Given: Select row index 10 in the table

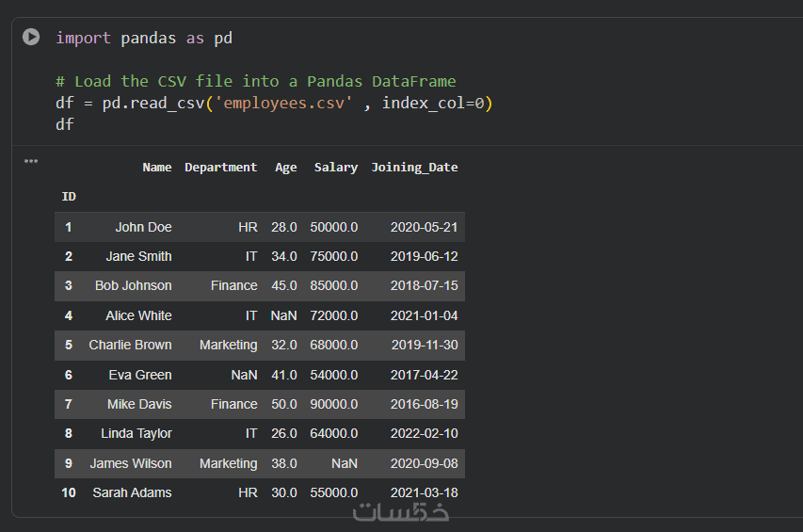Looking at the screenshot, I should [x=69, y=492].
